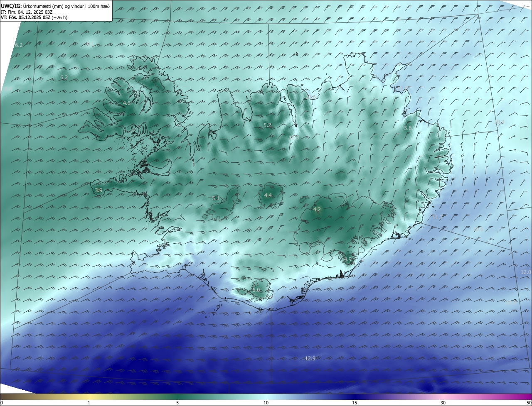The width and height of the screenshot is (532, 406).
Task: Click the 4.2 value label on Vatnajökull glacier
Action: (317, 210)
